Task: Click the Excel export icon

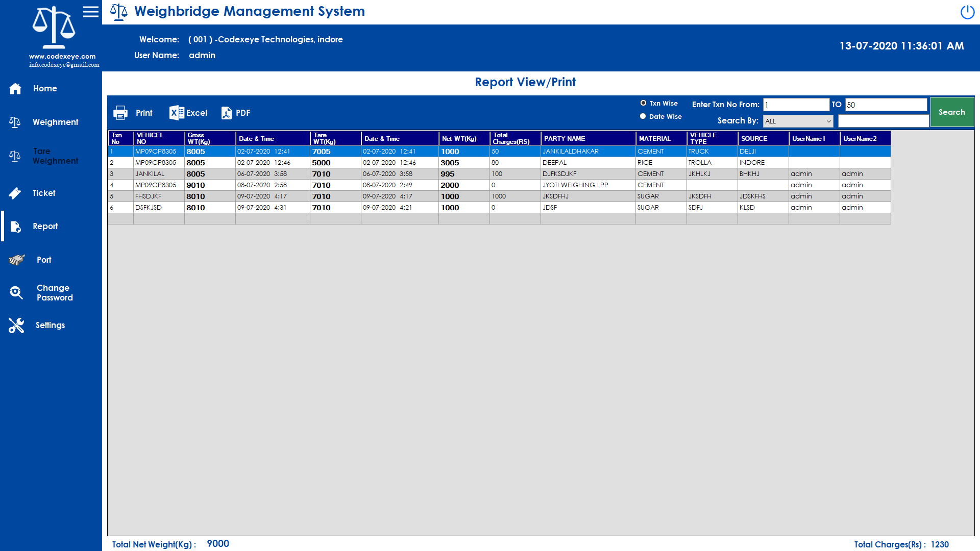Action: 177,113
